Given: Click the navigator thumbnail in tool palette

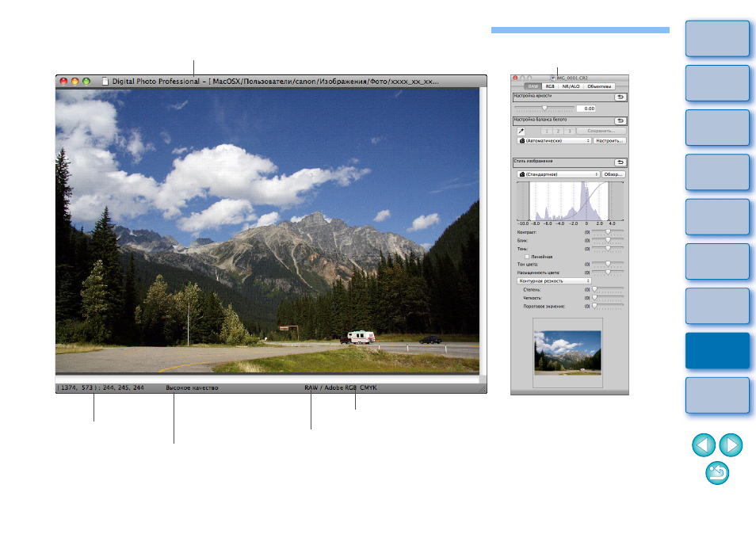Looking at the screenshot, I should (x=567, y=353).
